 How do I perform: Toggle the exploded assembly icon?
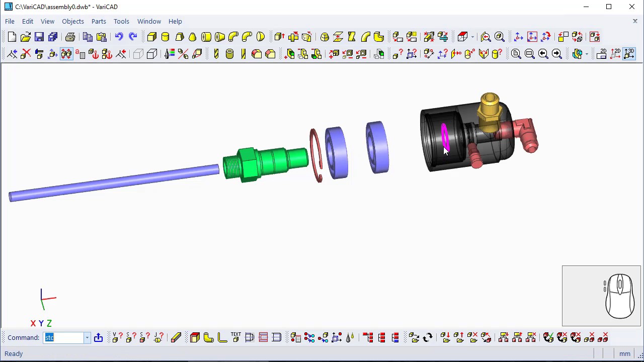[x=66, y=53]
